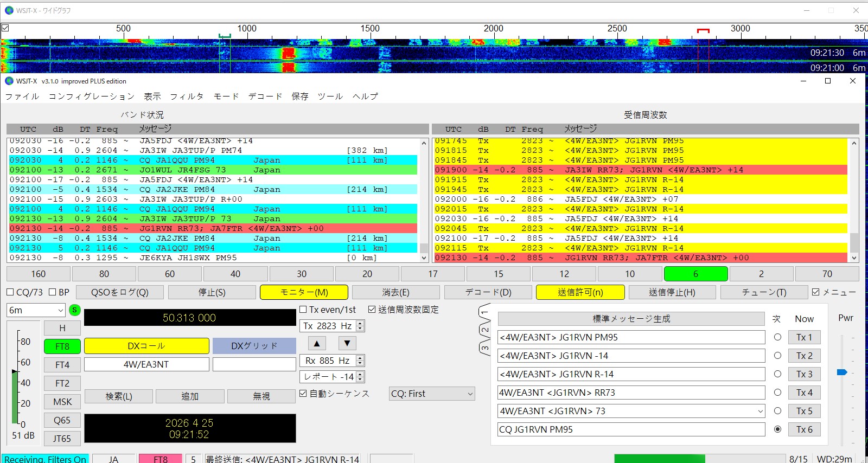The height and width of the screenshot is (463, 868).
Task: Select the FT4 mode button
Action: 62,365
